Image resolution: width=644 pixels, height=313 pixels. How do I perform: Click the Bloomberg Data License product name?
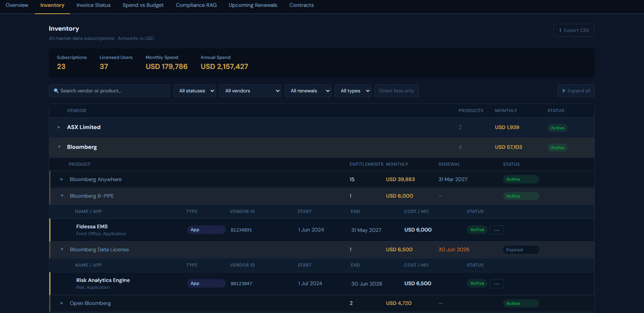99,249
